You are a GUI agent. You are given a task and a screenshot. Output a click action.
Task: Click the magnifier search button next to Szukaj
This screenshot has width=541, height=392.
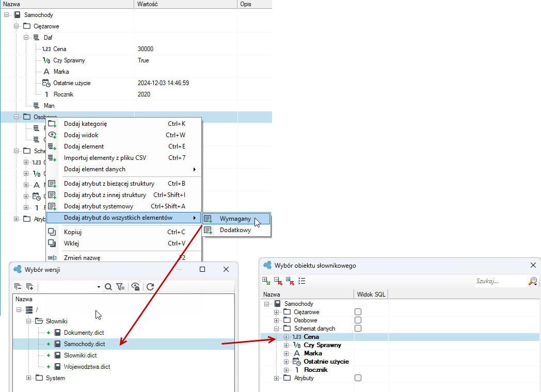(533, 281)
